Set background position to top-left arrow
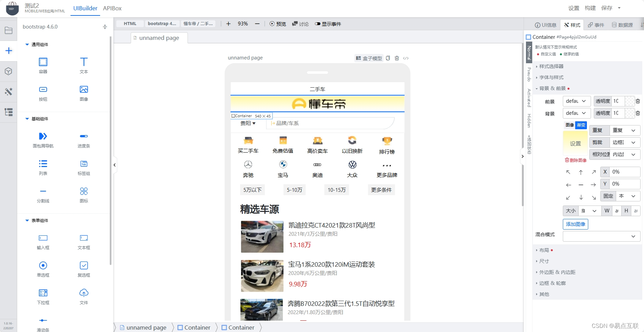The height and width of the screenshot is (332, 644). [x=568, y=172]
